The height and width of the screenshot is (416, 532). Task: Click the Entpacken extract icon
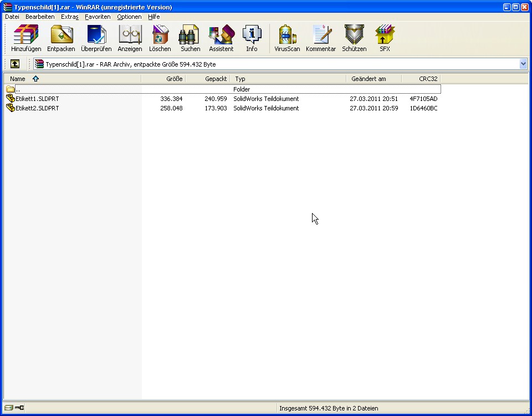click(x=61, y=38)
